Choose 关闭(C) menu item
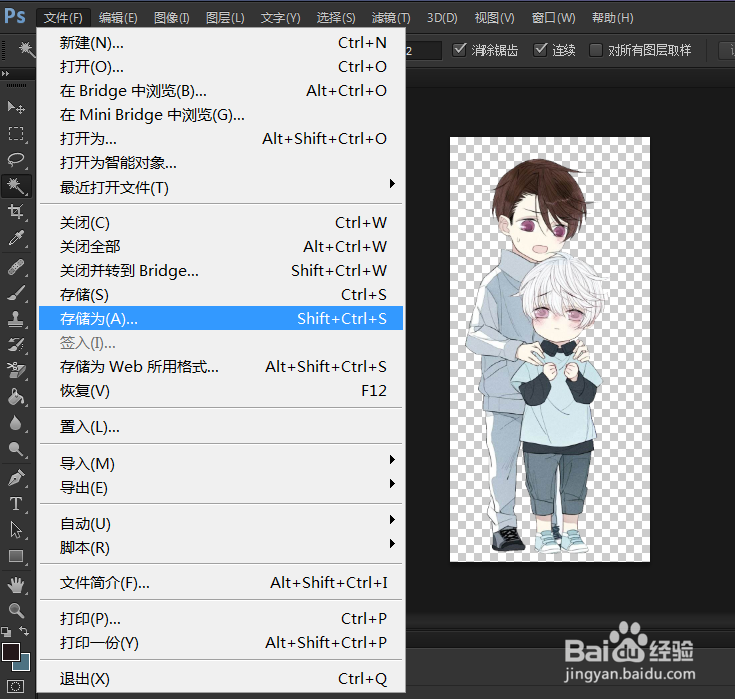 click(x=221, y=223)
